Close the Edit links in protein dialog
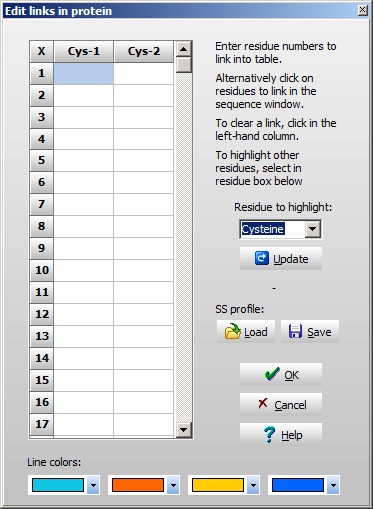This screenshot has height=509, width=373. (363, 10)
